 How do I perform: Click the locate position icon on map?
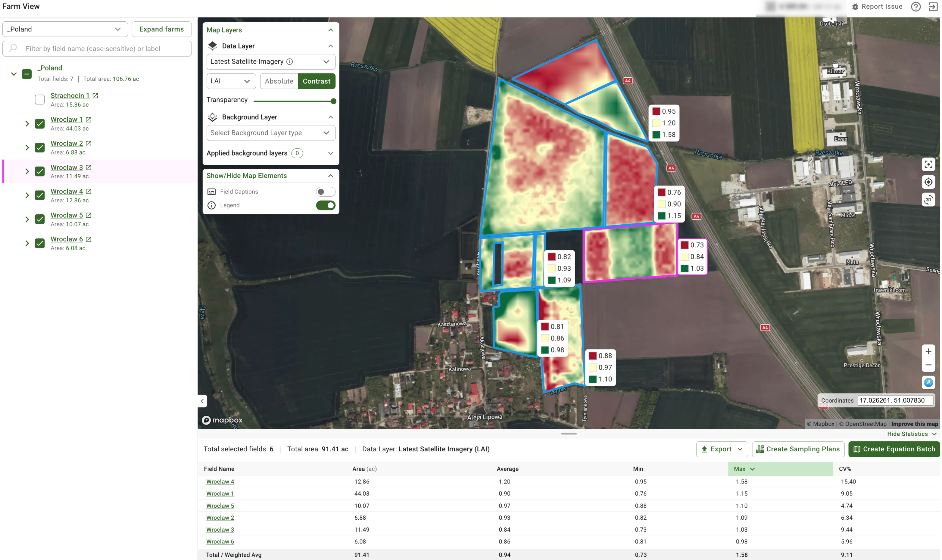pyautogui.click(x=929, y=182)
